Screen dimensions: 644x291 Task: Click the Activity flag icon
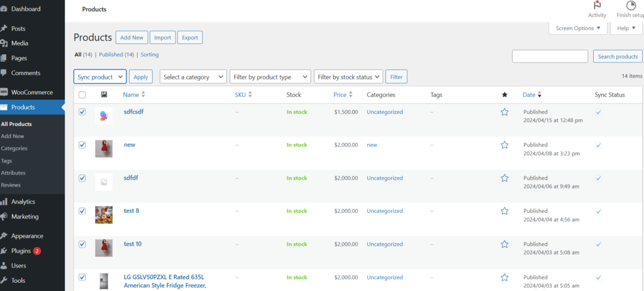click(x=597, y=6)
